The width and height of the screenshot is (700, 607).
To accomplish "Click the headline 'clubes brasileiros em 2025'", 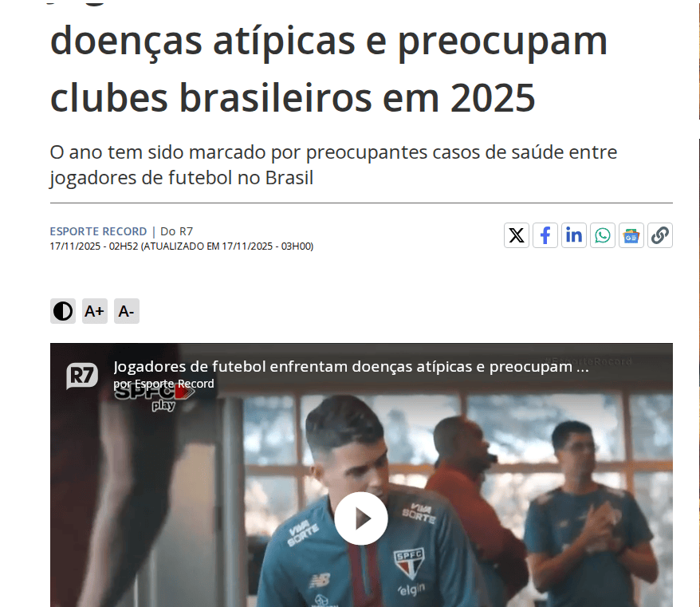I will pos(293,98).
